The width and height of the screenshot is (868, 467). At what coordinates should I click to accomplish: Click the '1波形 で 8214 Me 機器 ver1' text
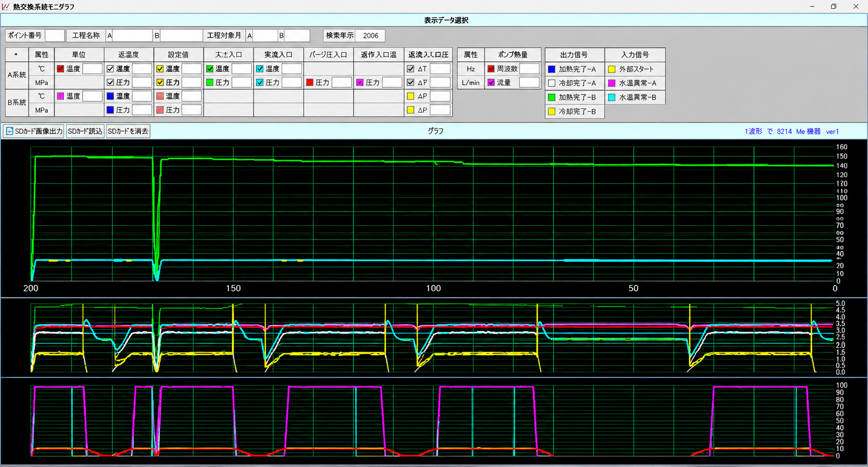[792, 131]
